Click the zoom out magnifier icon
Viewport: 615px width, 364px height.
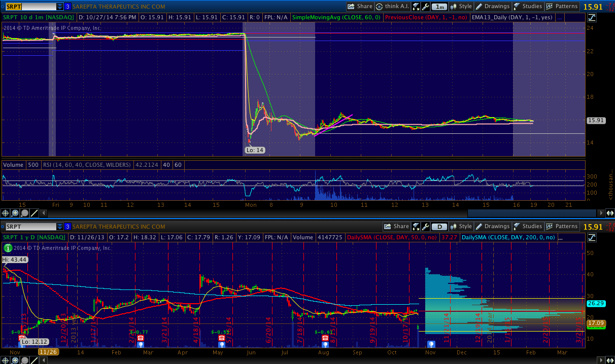pyautogui.click(x=24, y=213)
